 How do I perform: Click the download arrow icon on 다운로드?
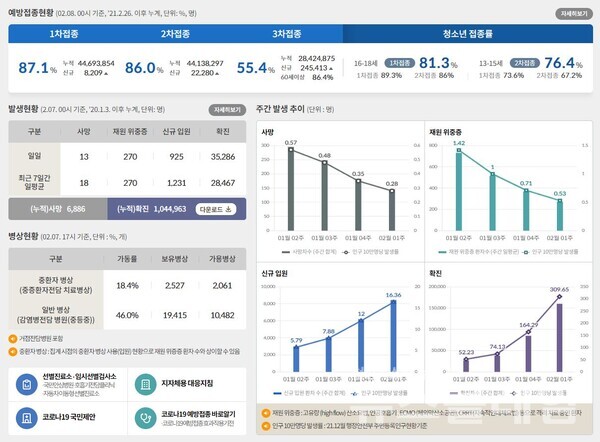click(x=229, y=209)
